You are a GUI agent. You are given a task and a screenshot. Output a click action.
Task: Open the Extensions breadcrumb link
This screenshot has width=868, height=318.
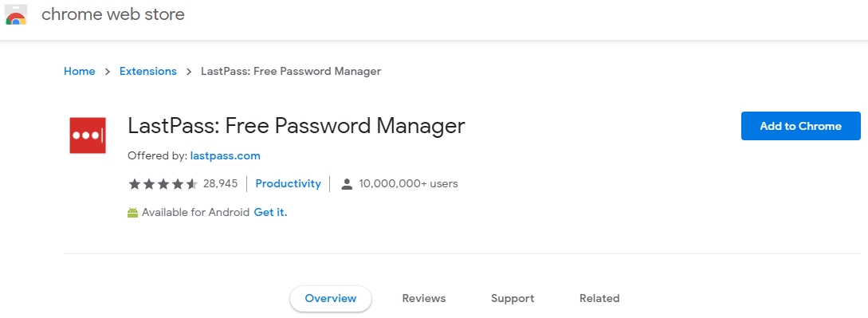coord(147,72)
